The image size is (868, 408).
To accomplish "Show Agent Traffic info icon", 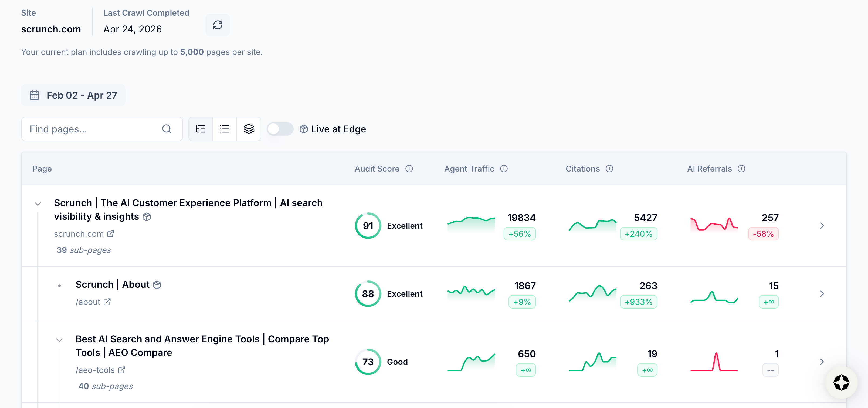I will [504, 169].
